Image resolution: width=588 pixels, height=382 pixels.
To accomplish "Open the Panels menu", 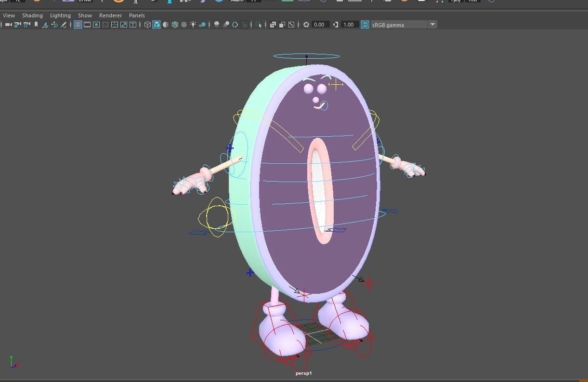I will click(137, 15).
